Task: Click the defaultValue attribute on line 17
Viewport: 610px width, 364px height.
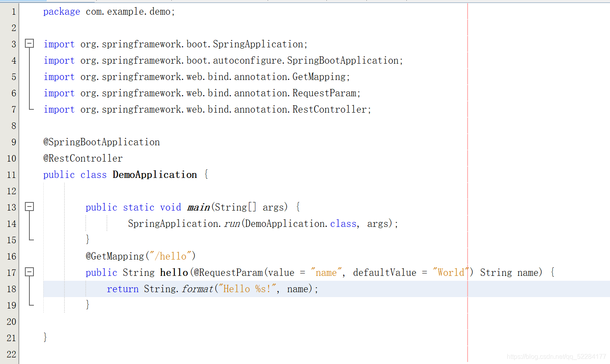Action: pyautogui.click(x=385, y=273)
